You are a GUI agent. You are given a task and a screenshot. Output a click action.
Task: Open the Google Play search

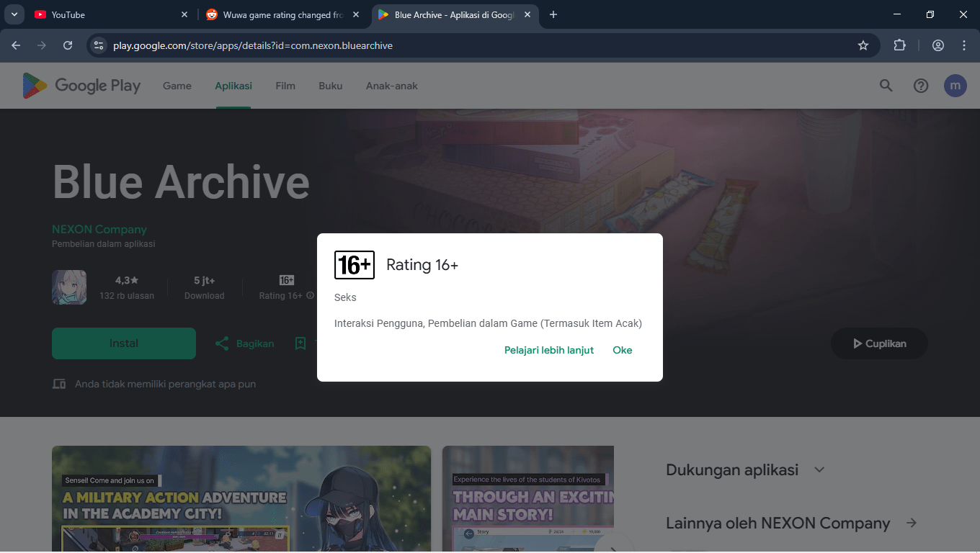[886, 86]
